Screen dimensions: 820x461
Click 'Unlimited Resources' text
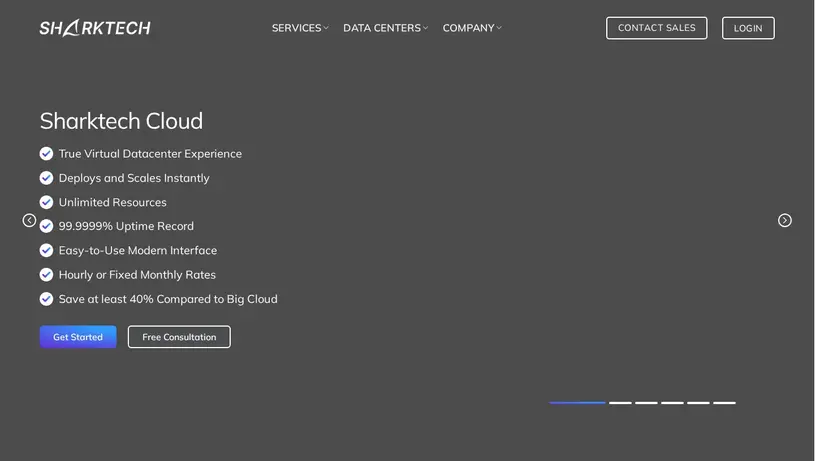(x=112, y=202)
